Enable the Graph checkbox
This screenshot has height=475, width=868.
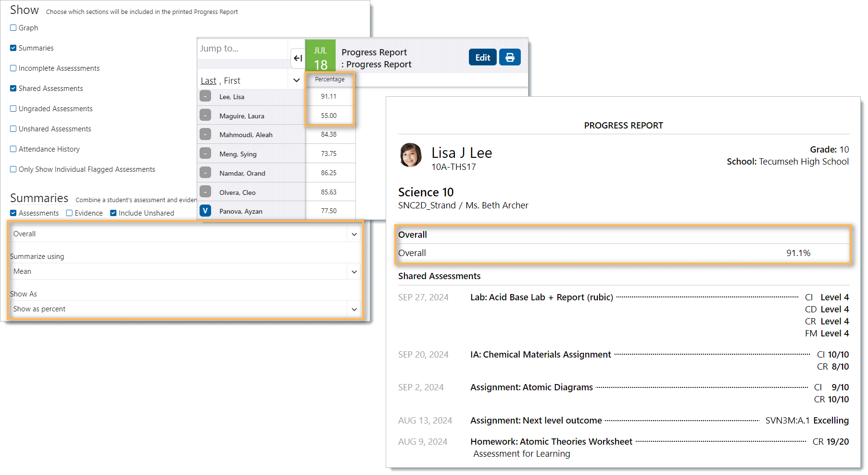pyautogui.click(x=13, y=28)
